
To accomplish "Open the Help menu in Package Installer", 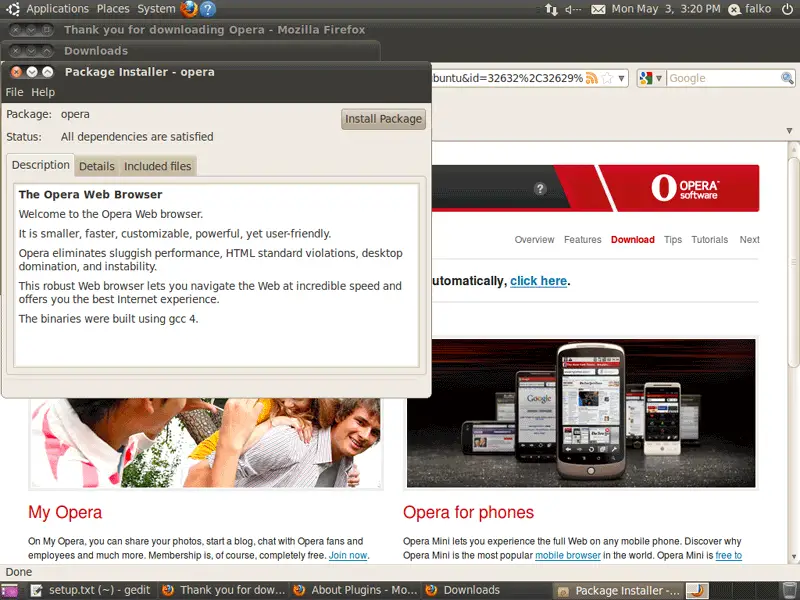I will 43,92.
